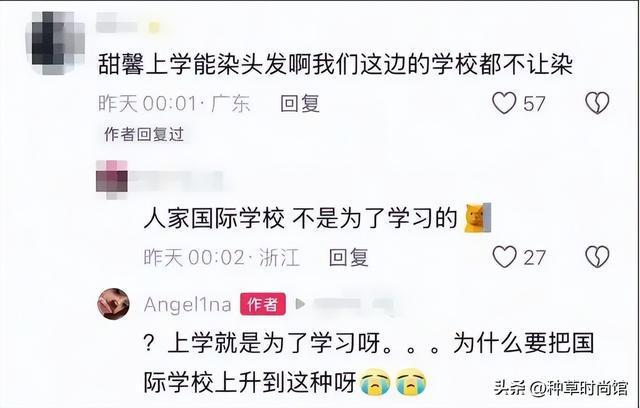Viewport: 640px width, 408px height.
Task: Click the red 作者 badge
Action: [x=263, y=304]
